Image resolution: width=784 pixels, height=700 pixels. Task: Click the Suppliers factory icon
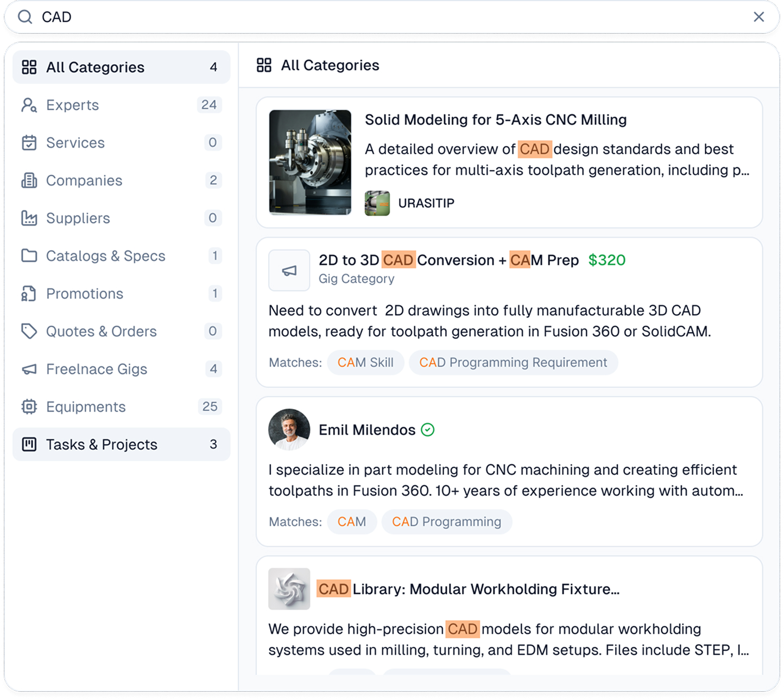29,218
